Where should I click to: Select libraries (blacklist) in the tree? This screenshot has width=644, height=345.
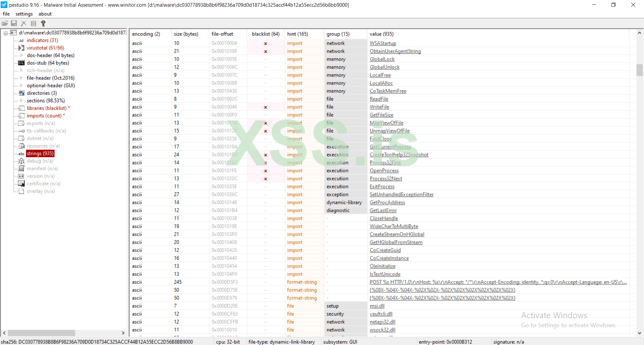click(48, 108)
